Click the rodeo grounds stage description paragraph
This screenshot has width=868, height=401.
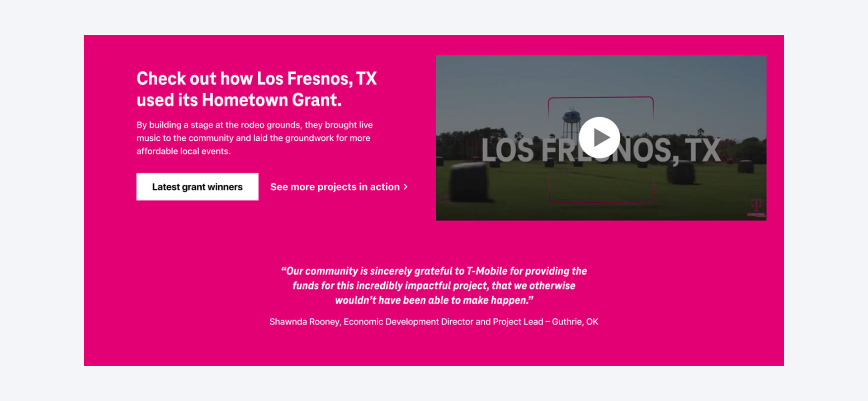pyautogui.click(x=255, y=138)
